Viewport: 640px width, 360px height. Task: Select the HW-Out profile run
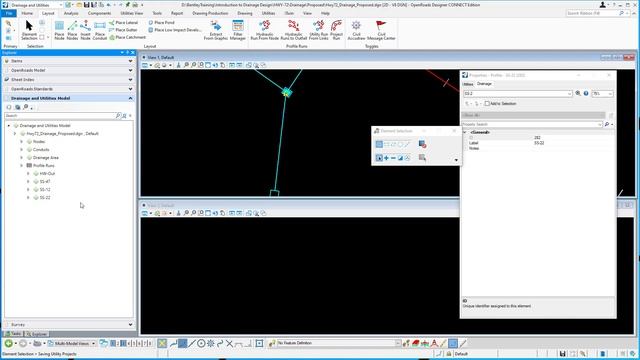tap(47, 173)
